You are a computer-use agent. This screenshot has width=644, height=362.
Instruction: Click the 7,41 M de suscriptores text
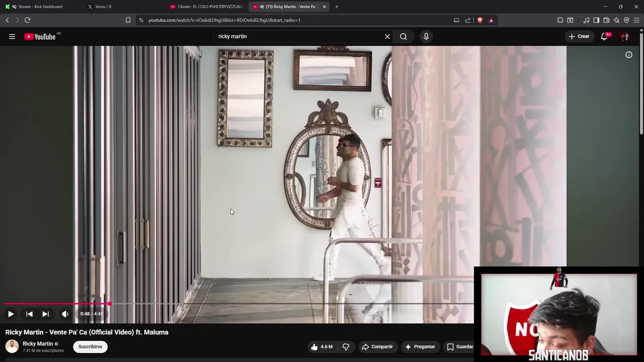click(43, 350)
